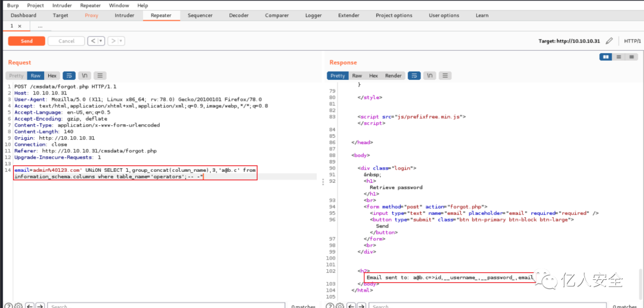The height and width of the screenshot is (308, 644).
Task: Open Response panel hamburger options menu
Action: [x=445, y=76]
